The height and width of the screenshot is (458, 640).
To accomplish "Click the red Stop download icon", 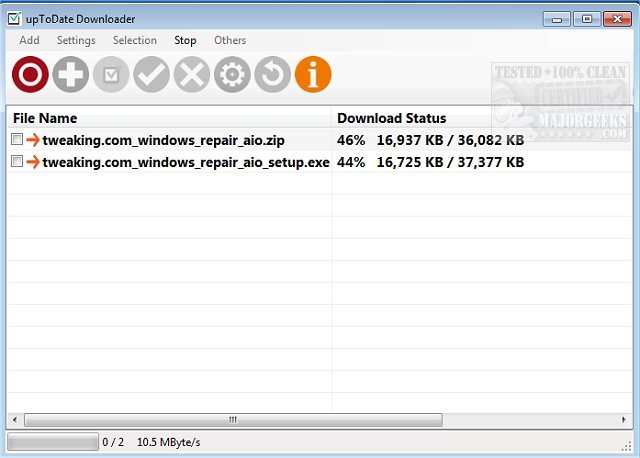I will click(30, 74).
